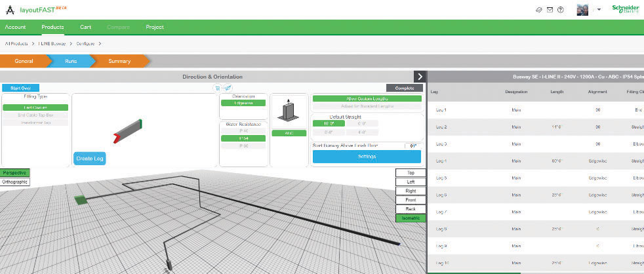
Task: Click the busway orientation diagram icon
Action: [289, 111]
